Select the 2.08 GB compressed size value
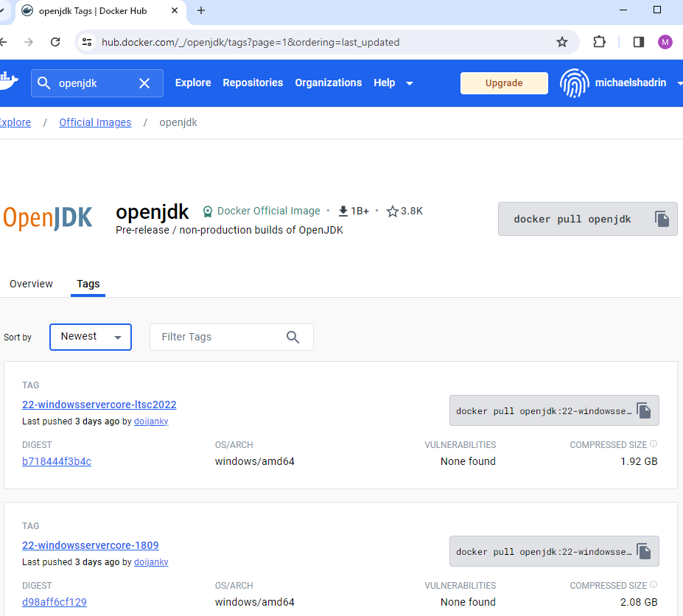 click(639, 601)
